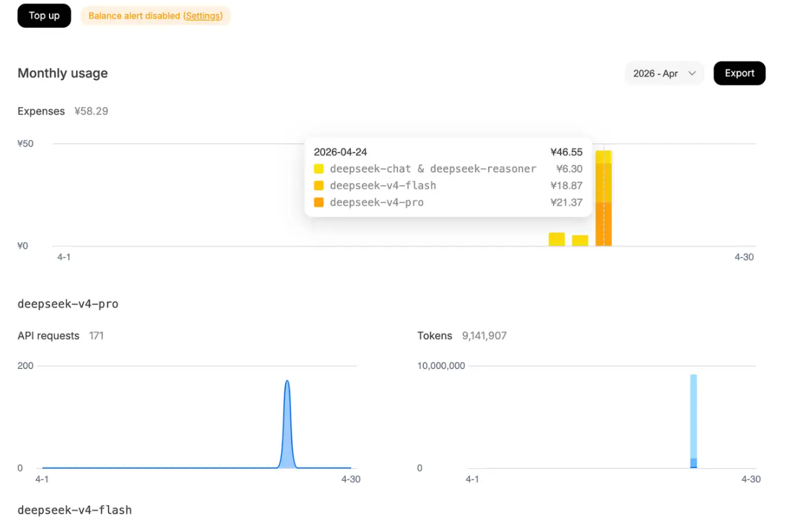Click the ¥18.87 value in tooltip
The height and width of the screenshot is (525, 812).
(567, 186)
